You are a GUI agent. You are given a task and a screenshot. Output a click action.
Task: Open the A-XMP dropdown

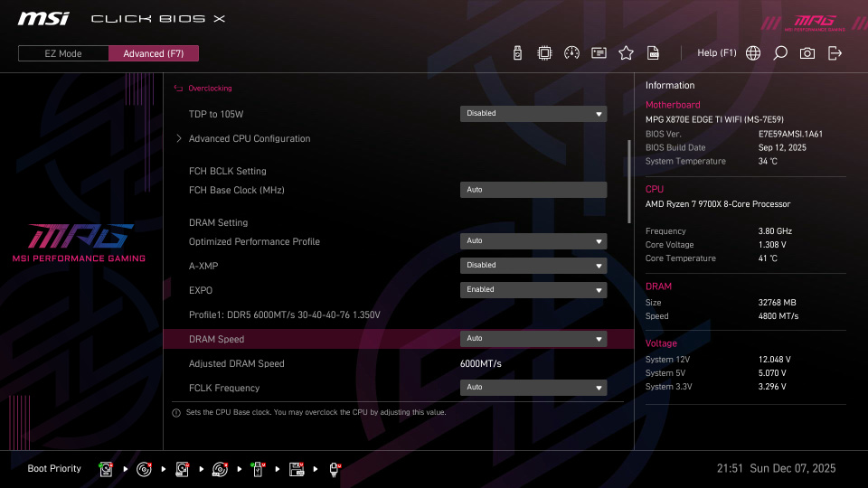pos(533,266)
